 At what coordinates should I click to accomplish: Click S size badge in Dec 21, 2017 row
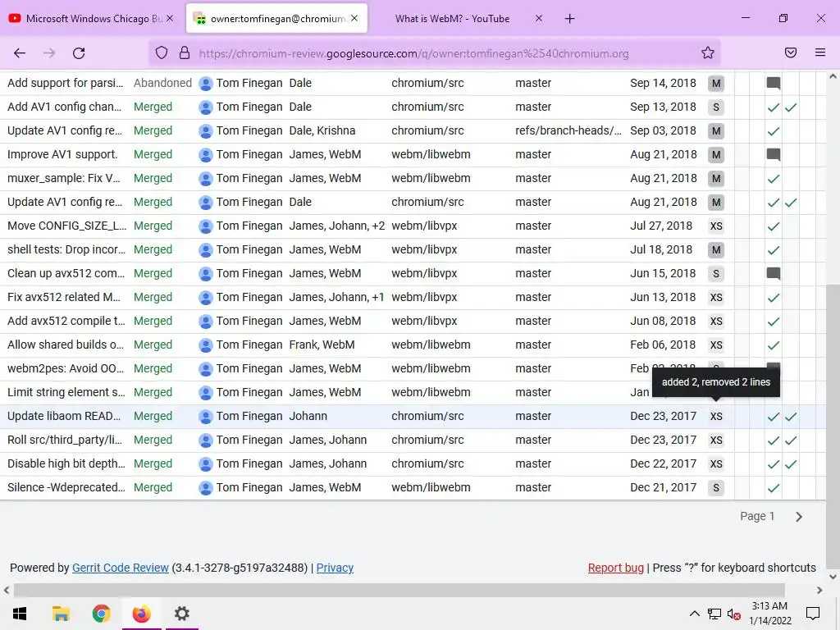[x=716, y=487]
